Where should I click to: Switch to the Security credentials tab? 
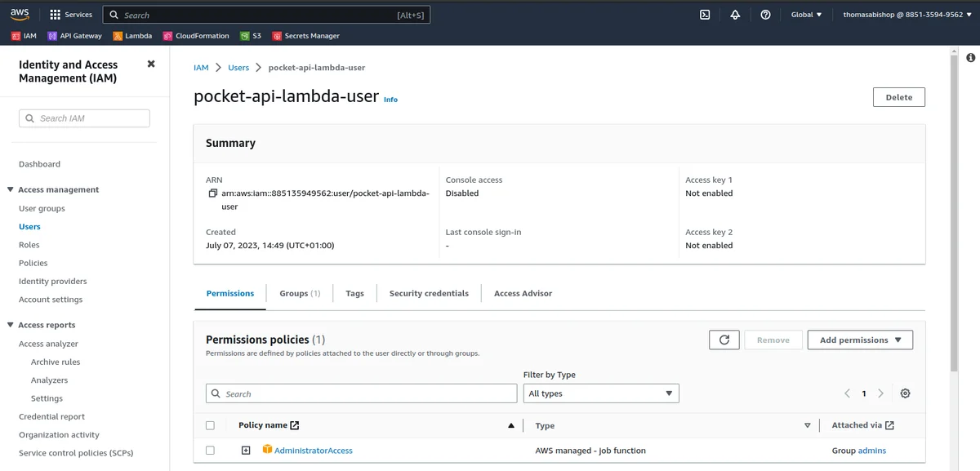point(429,293)
